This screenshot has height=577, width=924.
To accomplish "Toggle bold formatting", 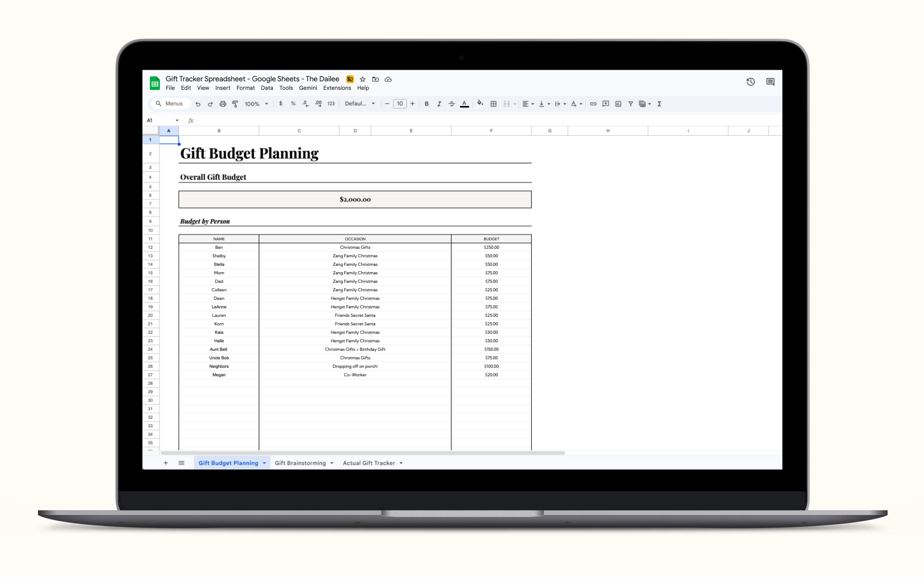I will click(x=426, y=104).
